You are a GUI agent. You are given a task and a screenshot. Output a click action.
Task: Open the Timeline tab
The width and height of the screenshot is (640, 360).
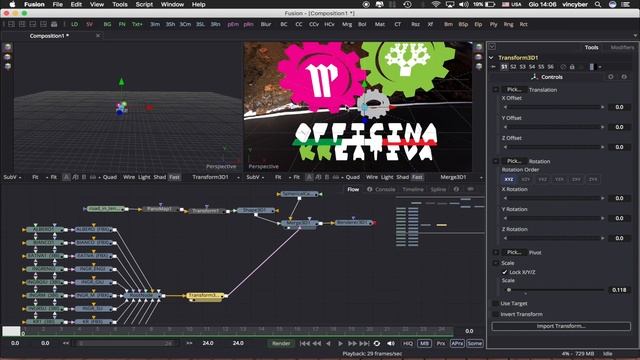[x=413, y=189]
